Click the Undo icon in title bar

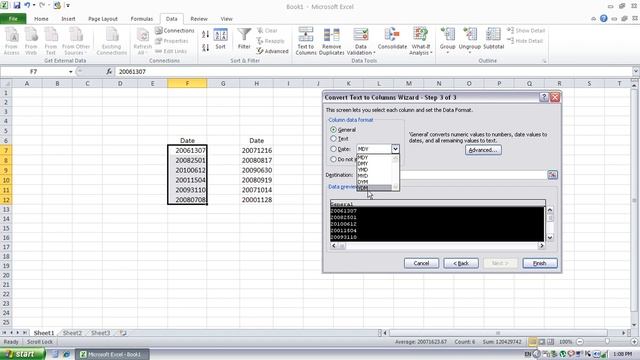(27, 6)
